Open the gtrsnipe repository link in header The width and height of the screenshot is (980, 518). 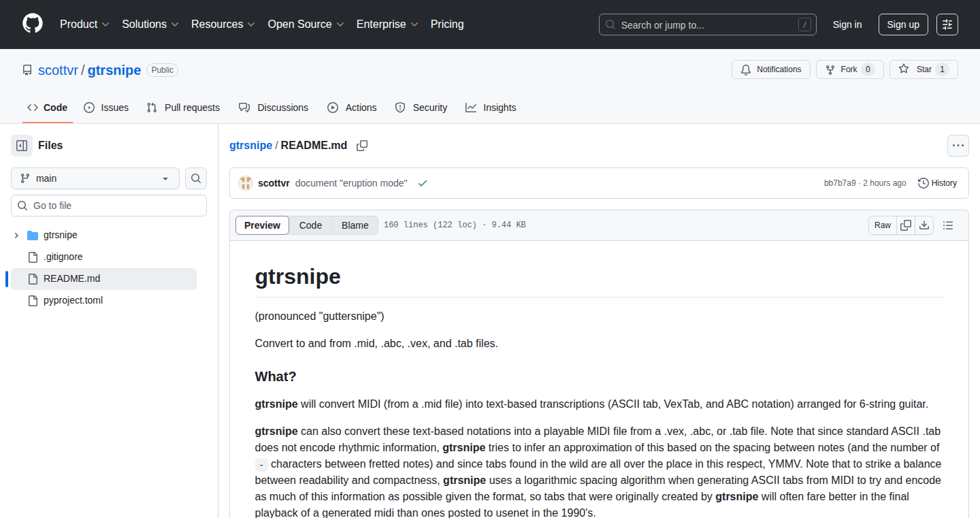point(114,70)
